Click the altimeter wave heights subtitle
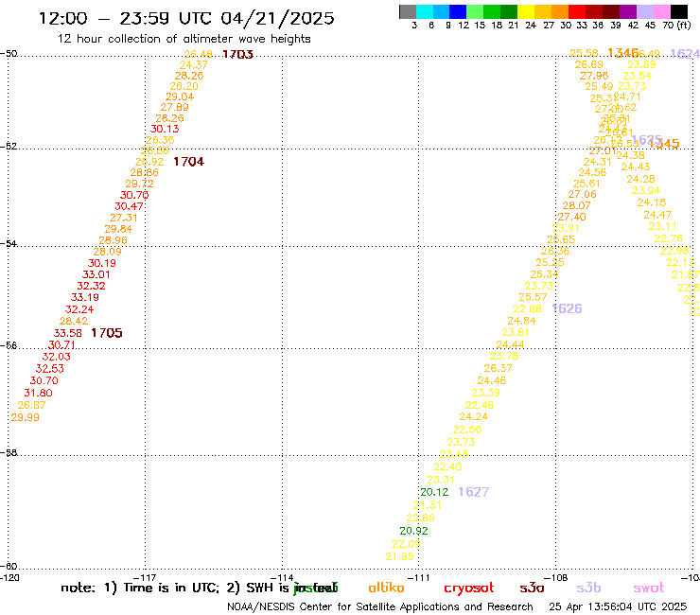700x615 pixels. point(184,39)
